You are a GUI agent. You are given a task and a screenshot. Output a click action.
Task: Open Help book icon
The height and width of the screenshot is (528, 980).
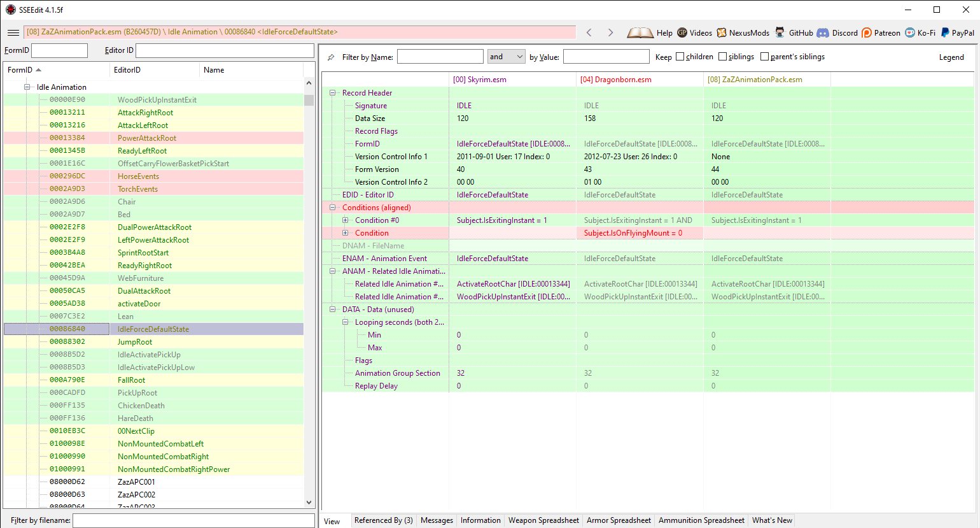click(640, 32)
